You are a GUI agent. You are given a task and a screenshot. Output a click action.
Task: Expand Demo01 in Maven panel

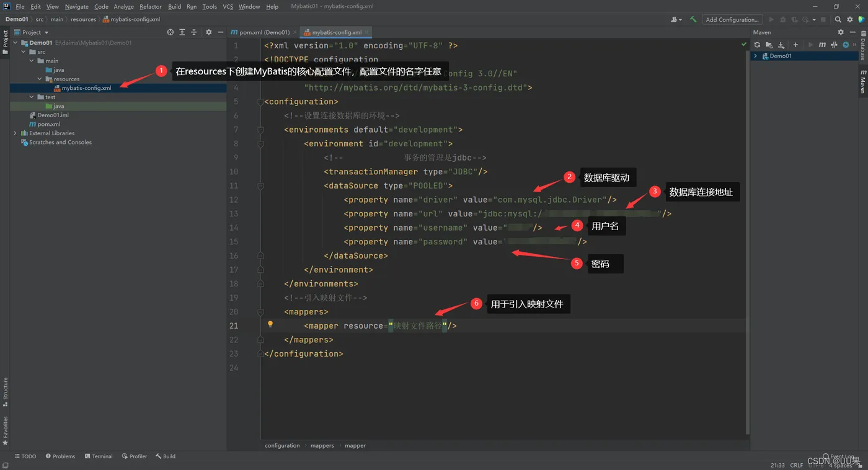(x=756, y=56)
